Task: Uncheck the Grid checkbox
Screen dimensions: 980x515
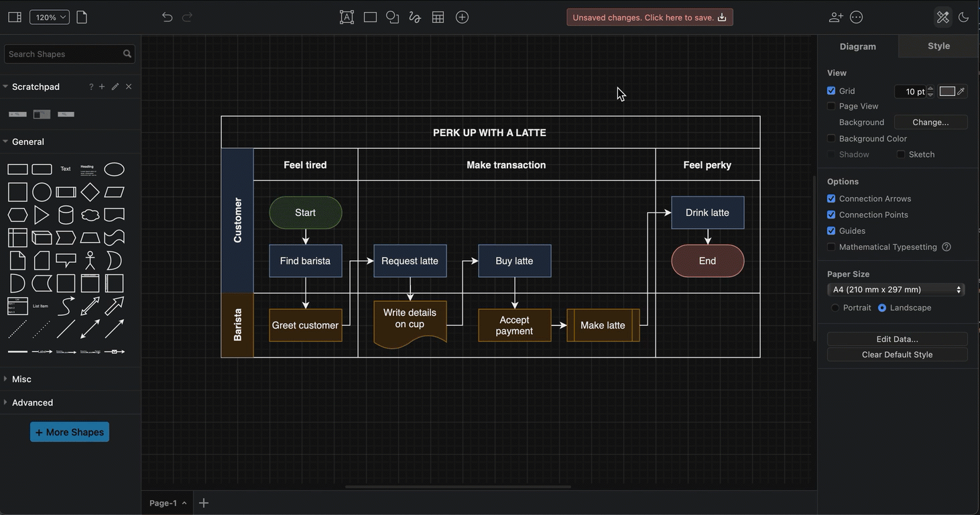Action: [x=831, y=91]
